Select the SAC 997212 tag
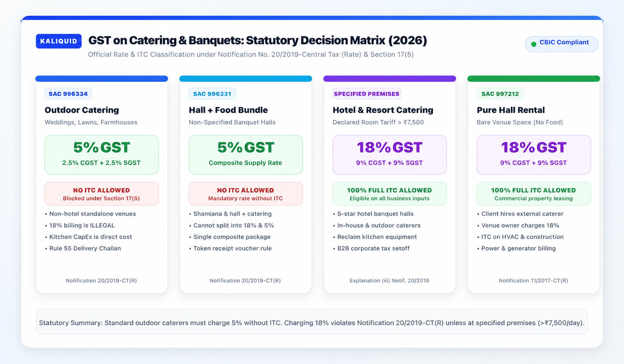Viewport: 624px width, 364px height. point(500,94)
